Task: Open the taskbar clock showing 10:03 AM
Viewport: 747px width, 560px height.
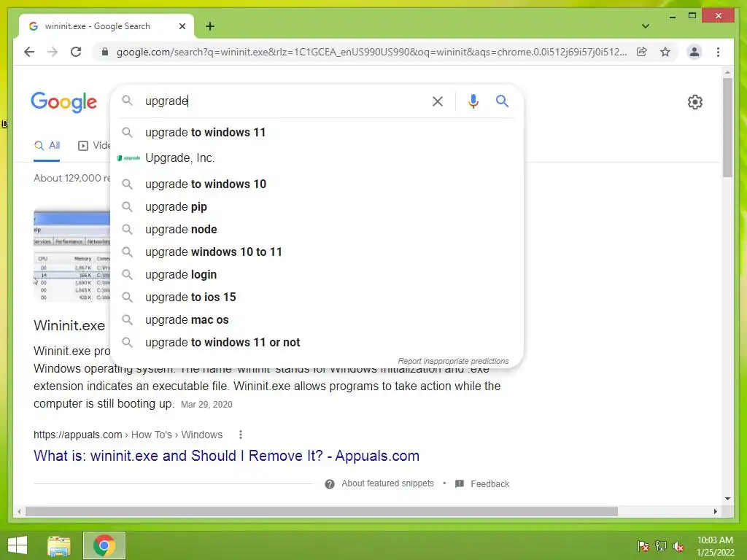Action: (x=715, y=546)
